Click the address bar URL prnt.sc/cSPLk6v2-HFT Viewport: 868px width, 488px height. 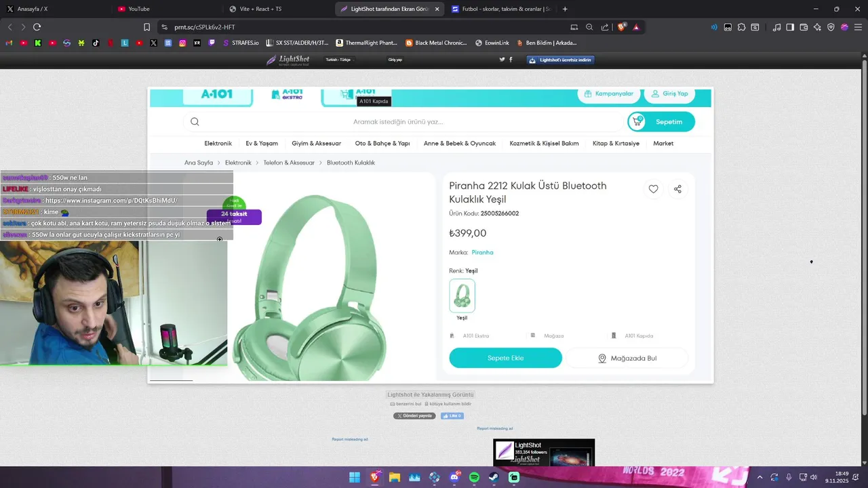coord(205,27)
